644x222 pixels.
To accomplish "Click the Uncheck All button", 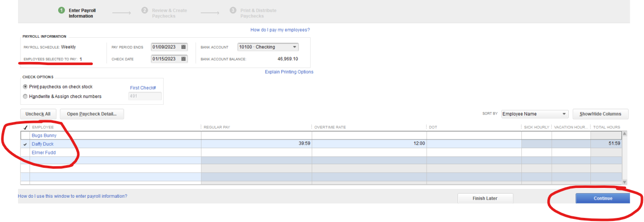I will point(38,114).
